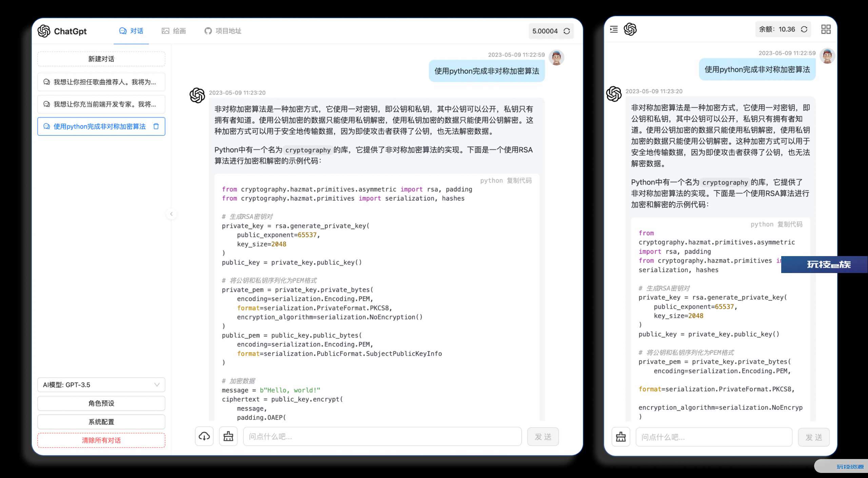Click the OpenAI logo in right window header
The height and width of the screenshot is (478, 868).
click(x=630, y=29)
